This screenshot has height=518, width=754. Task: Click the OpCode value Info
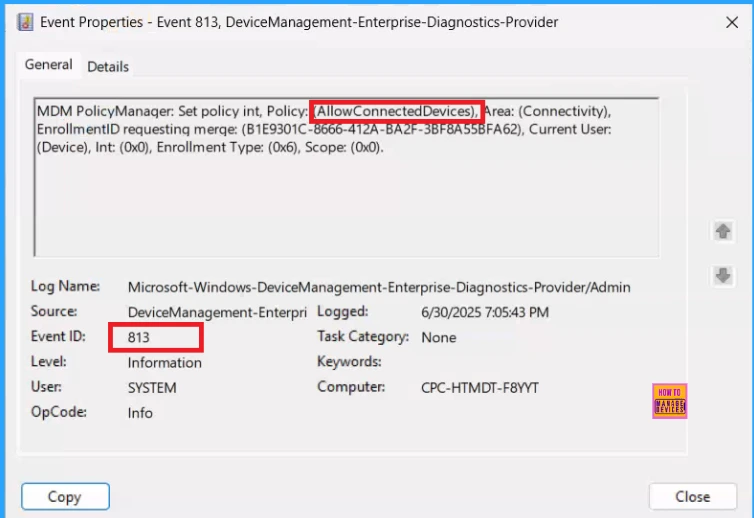(140, 412)
